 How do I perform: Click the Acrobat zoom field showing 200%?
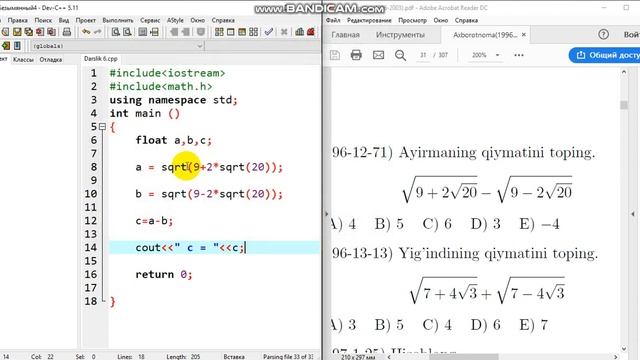coord(479,55)
